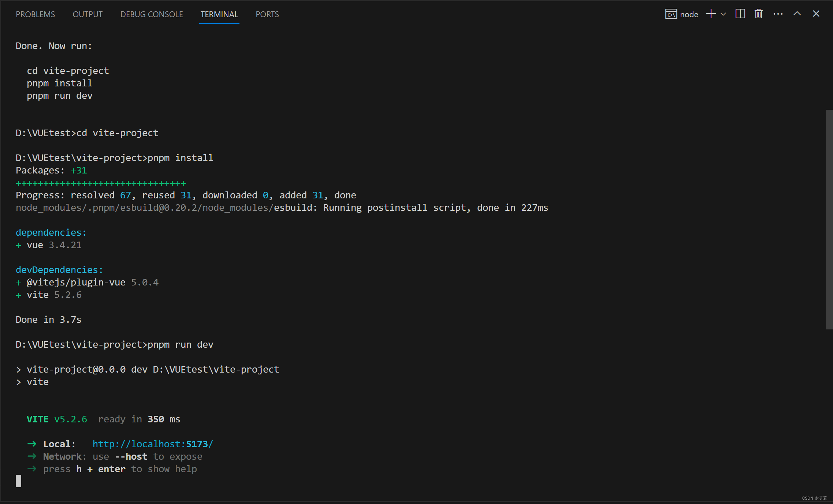
Task: Show the Debug Console tab
Action: [152, 14]
